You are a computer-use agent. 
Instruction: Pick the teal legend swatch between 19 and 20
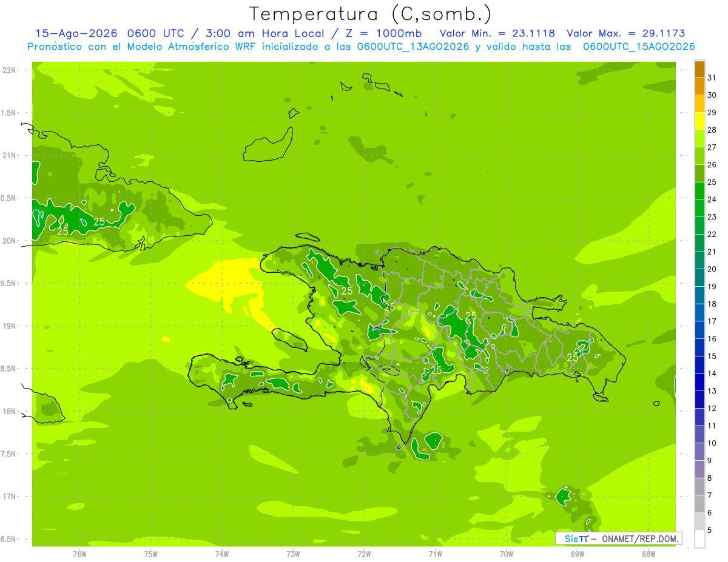(699, 278)
